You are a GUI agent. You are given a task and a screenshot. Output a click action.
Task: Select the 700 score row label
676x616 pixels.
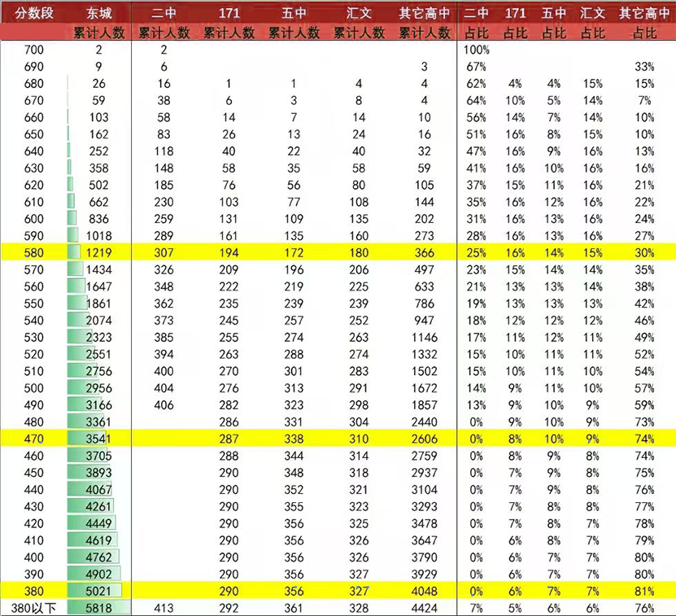click(x=34, y=50)
